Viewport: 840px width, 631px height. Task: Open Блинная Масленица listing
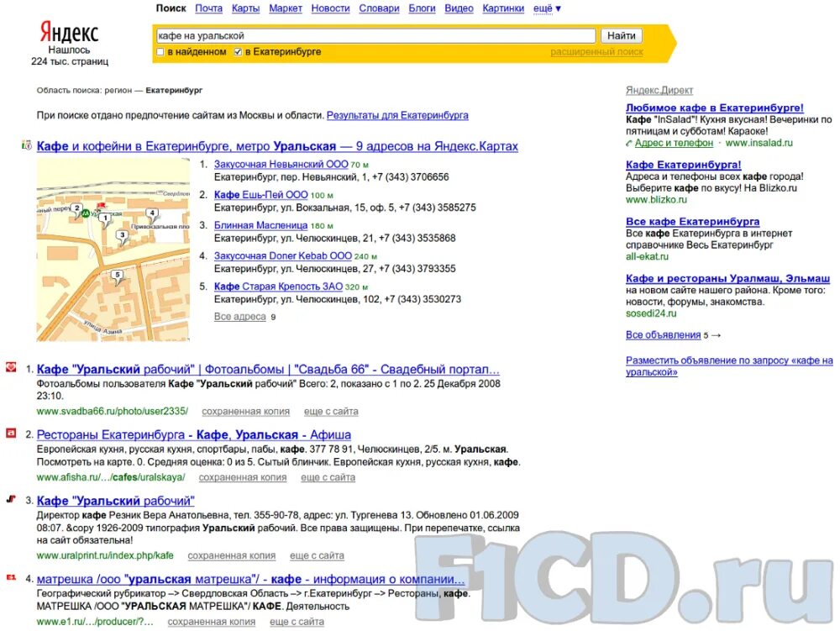261,225
